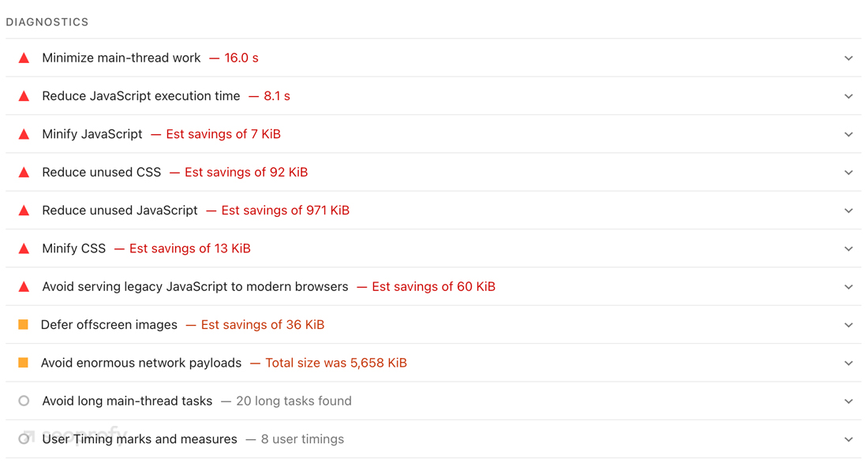Click gray circle icon beside Avoid long main-thread tasks
Image resolution: width=868 pixels, height=470 pixels.
(24, 401)
